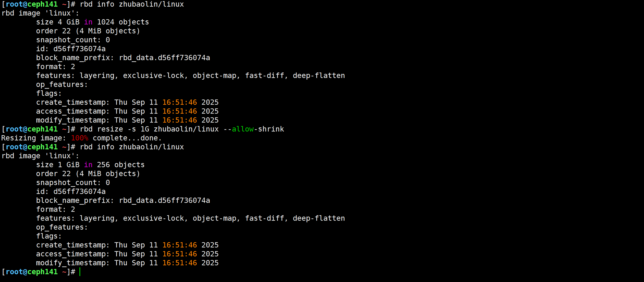644x282 pixels.
Task: Click the word 'Resizing' in the output
Action: (19, 138)
